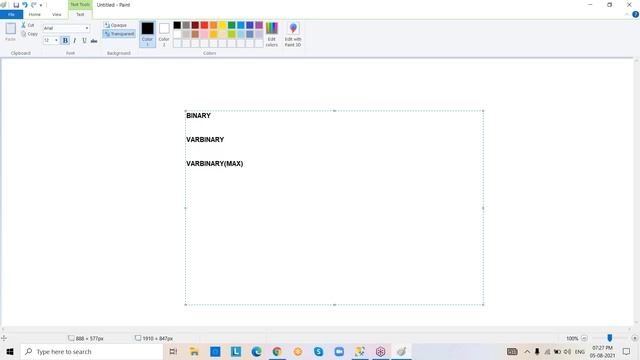Open Task View from the taskbar
The width and height of the screenshot is (640, 360).
pos(173,351)
